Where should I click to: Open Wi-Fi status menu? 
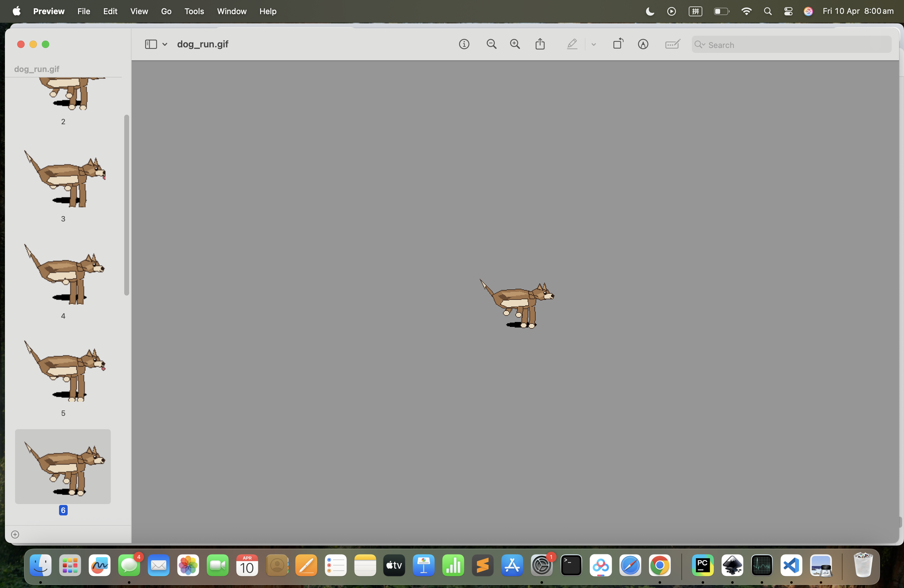746,11
